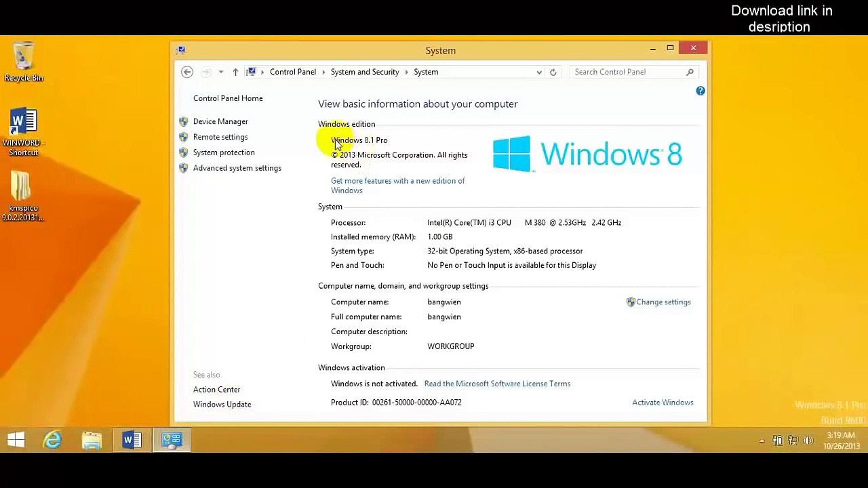
Task: Launch Internet Explorer from the taskbar
Action: 53,441
